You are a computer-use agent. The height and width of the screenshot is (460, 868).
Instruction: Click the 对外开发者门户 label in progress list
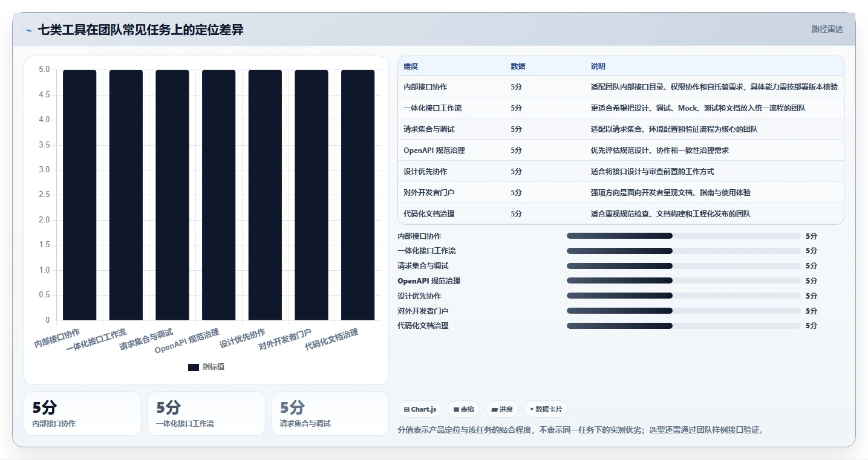coord(423,311)
